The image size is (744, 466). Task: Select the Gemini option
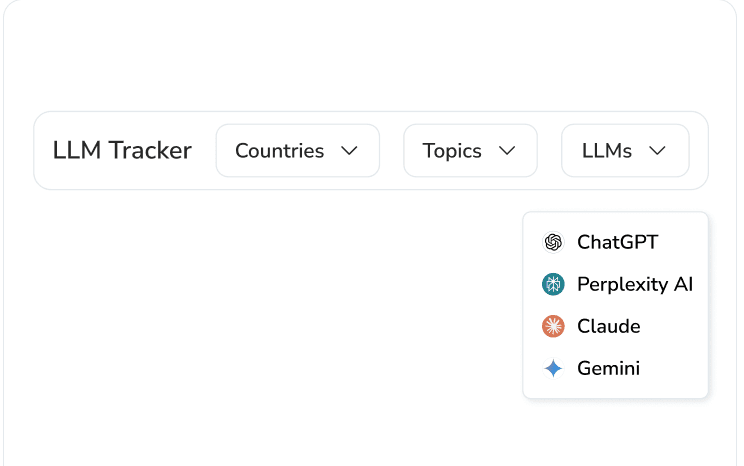point(615,368)
